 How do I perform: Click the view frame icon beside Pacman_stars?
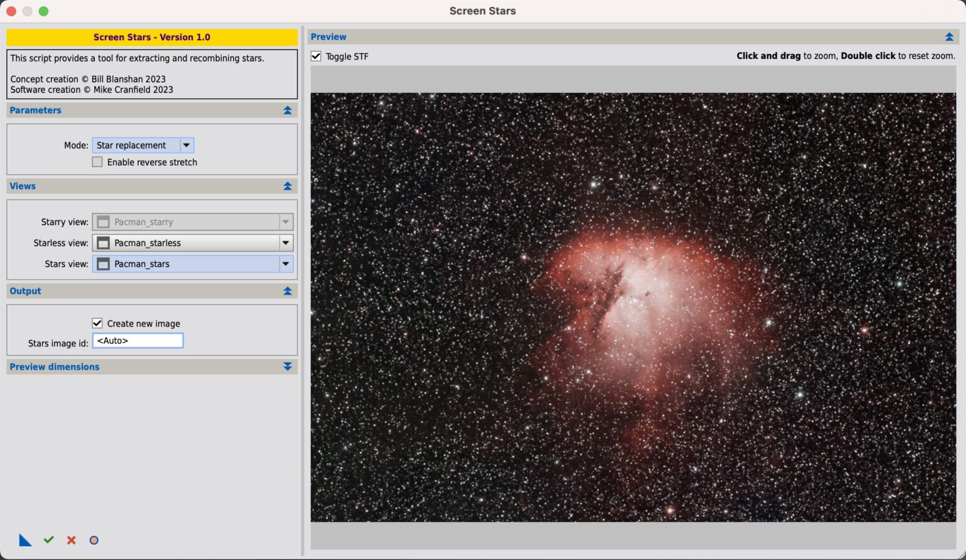103,264
